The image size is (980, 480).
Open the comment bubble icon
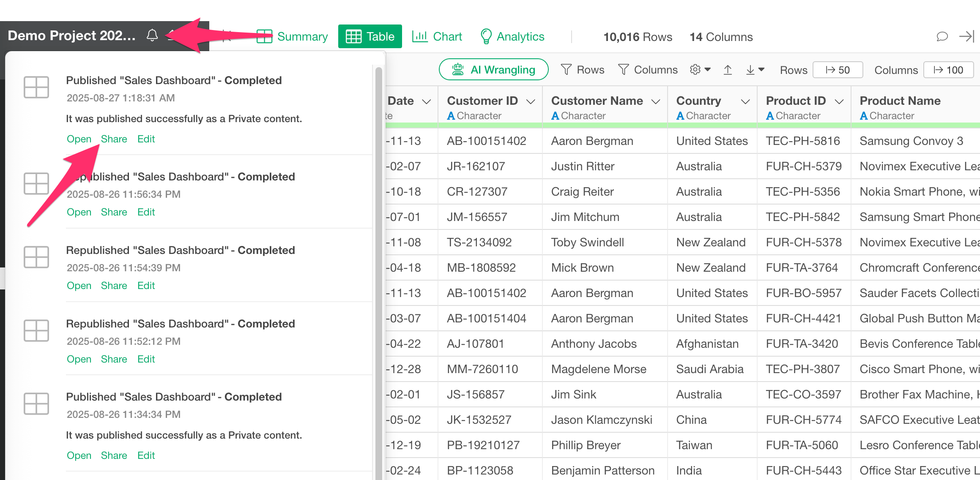click(942, 37)
